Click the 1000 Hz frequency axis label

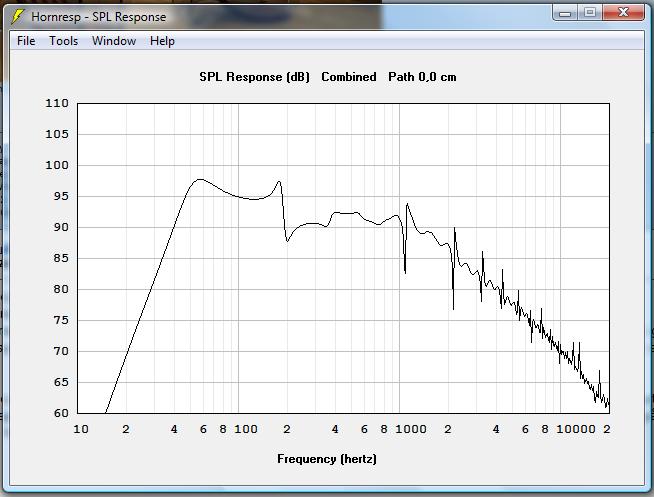click(x=411, y=429)
